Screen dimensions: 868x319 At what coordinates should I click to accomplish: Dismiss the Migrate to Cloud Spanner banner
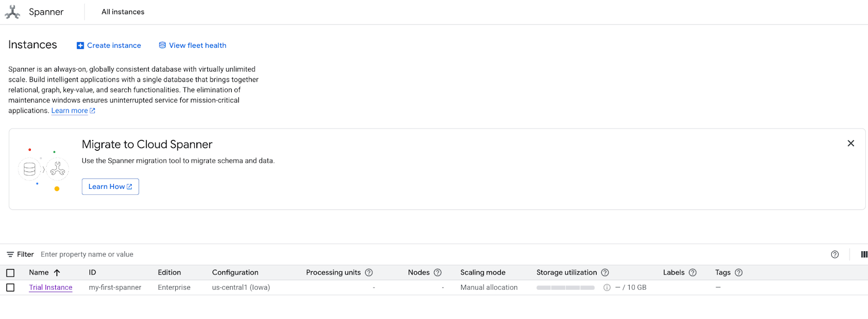851,143
